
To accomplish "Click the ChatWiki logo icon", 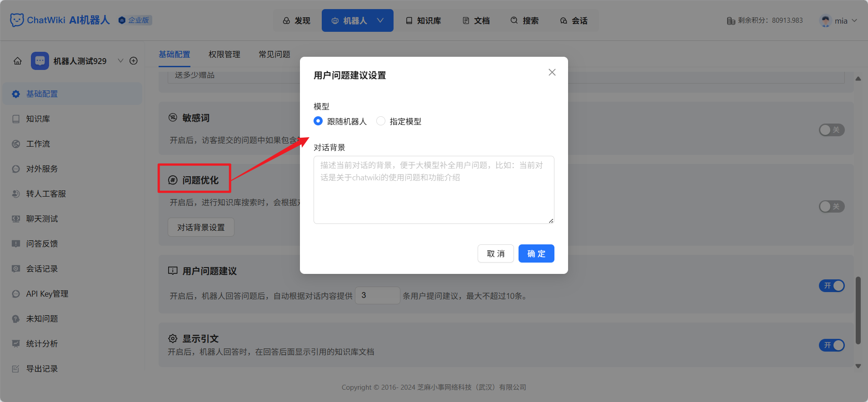I will point(17,20).
